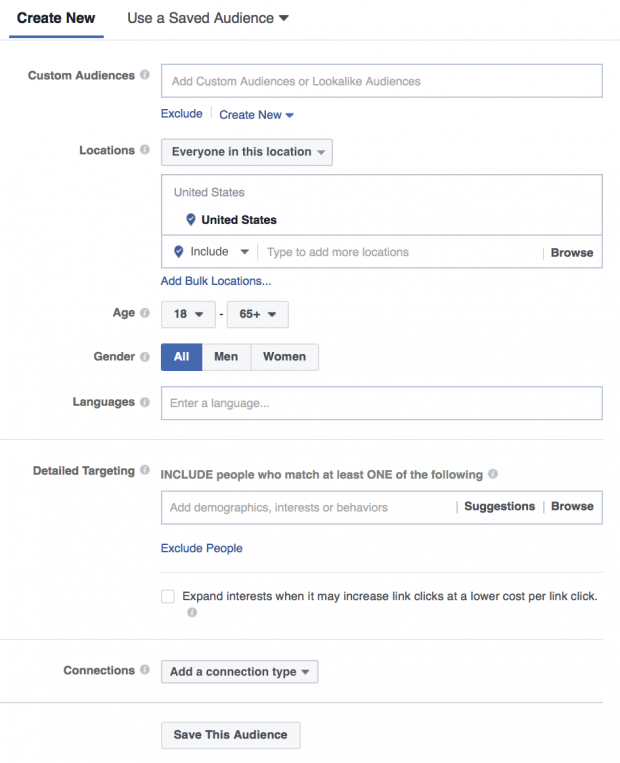Enable the Expand interests checkbox
Image resolution: width=620 pixels, height=763 pixels.
tap(168, 597)
